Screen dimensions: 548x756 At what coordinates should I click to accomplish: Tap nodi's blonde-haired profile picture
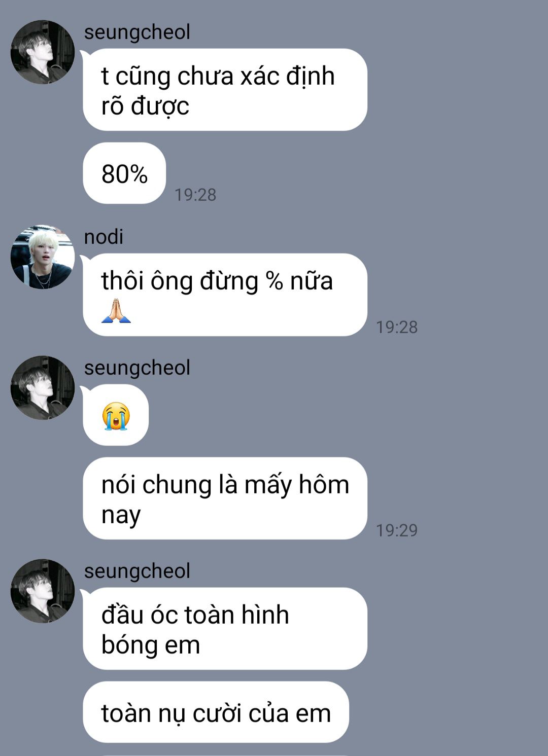click(x=43, y=257)
